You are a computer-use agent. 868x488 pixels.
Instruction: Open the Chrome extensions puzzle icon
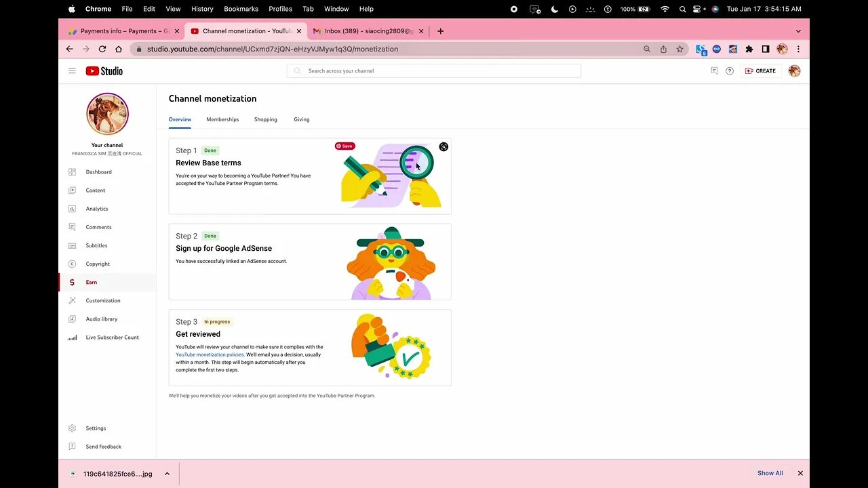click(749, 49)
